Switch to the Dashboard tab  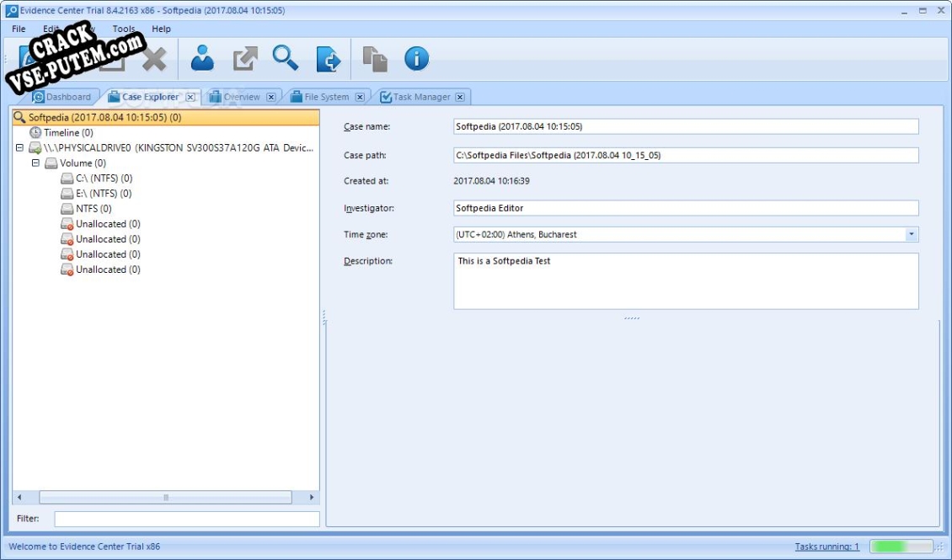coord(62,97)
